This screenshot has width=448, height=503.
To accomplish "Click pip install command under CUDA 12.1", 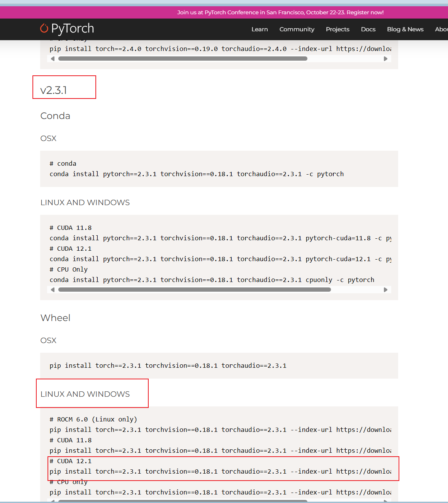I will click(220, 471).
